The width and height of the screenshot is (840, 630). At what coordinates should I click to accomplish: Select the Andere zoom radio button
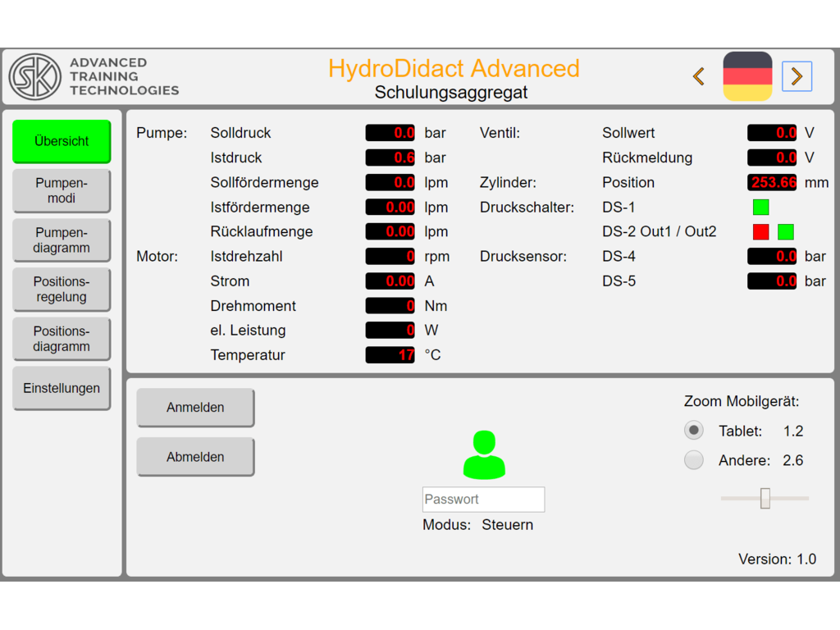tap(694, 459)
